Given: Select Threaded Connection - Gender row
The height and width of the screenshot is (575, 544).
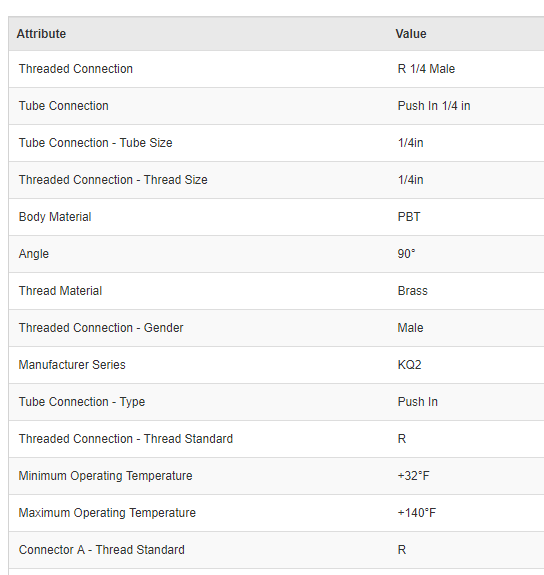Looking at the screenshot, I should pos(276,328).
